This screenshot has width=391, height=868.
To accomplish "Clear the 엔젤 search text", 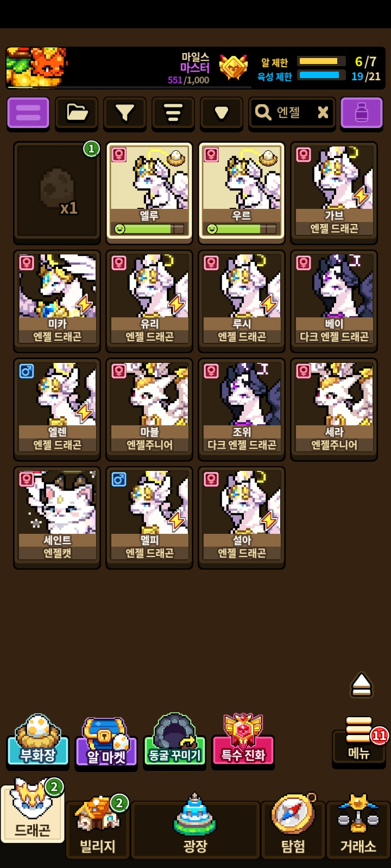I will click(x=323, y=112).
